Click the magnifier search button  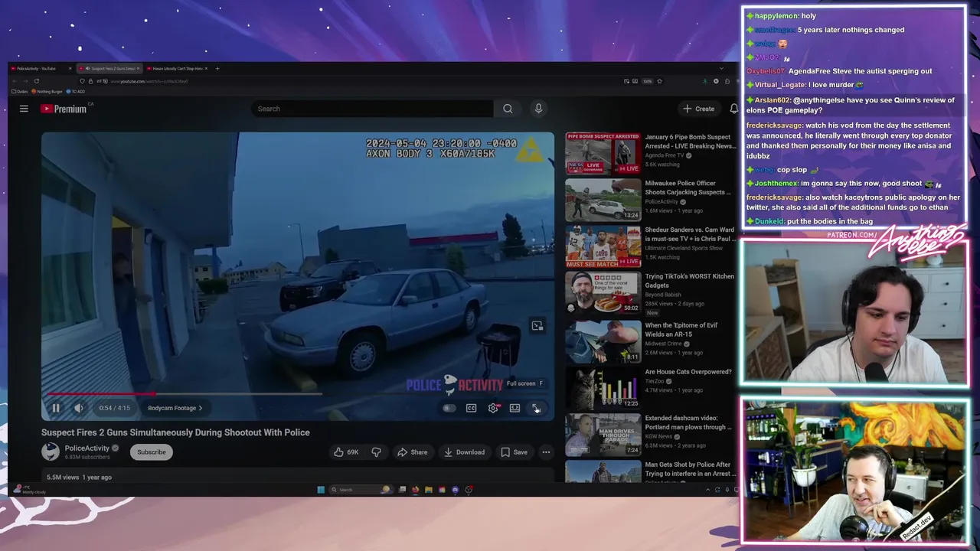tap(508, 109)
